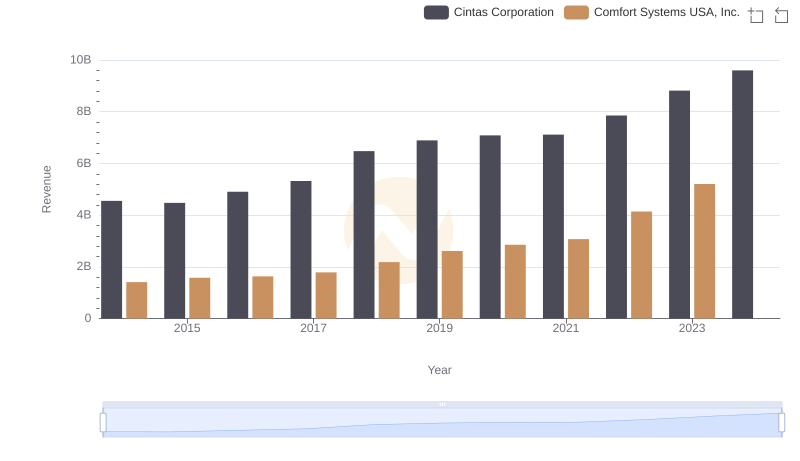Click the Cintas bar for 2022
Screen dimensions: 800x461
[616, 217]
